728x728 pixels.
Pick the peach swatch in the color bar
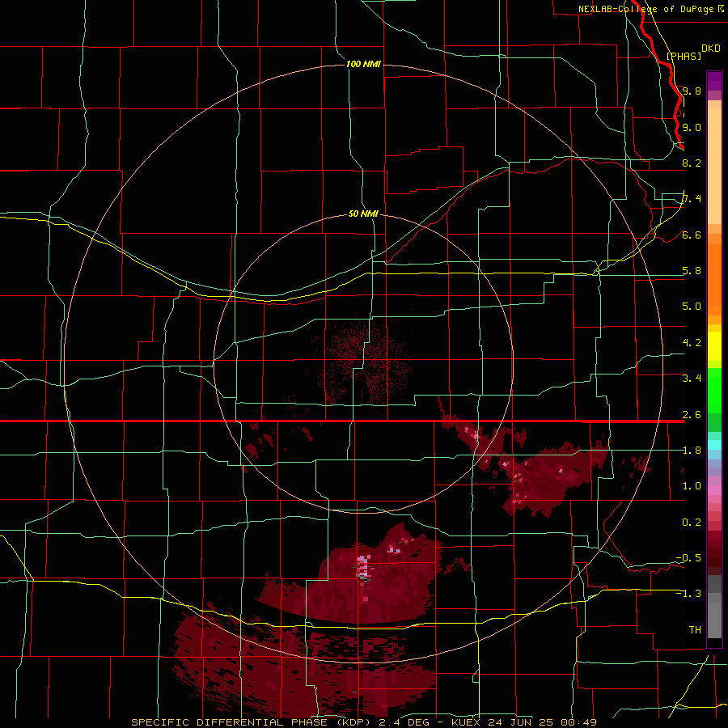[x=714, y=167]
